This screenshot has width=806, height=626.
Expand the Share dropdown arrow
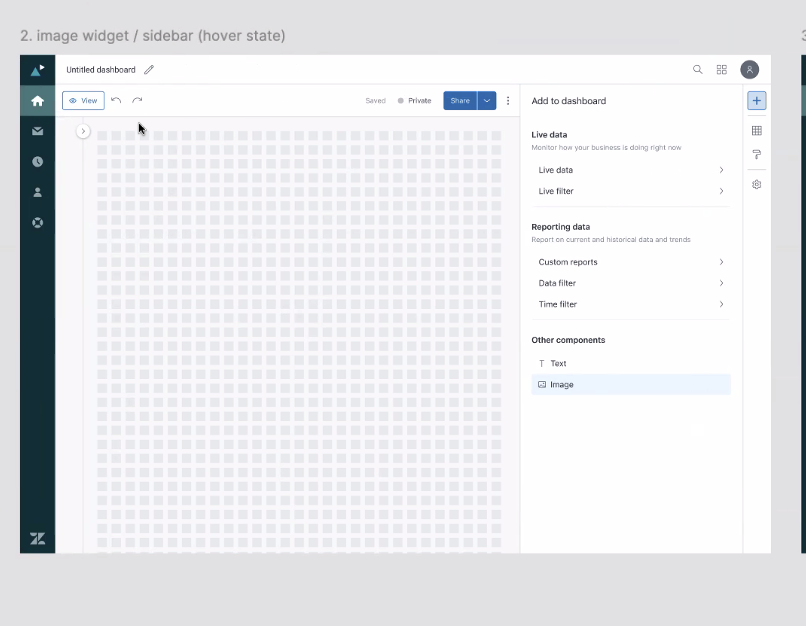[487, 101]
